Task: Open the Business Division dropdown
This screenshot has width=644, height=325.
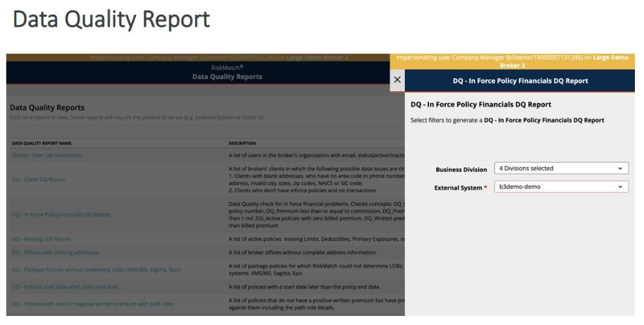Action: click(x=560, y=169)
